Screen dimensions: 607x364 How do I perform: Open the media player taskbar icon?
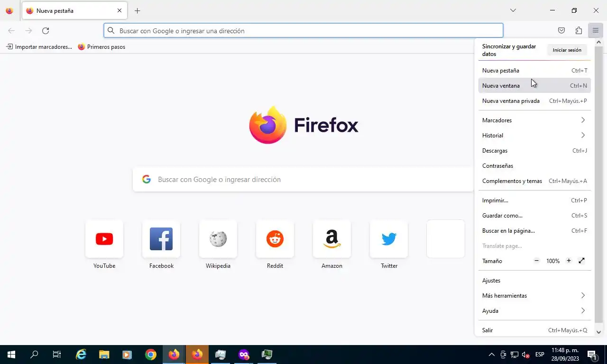coord(127,355)
